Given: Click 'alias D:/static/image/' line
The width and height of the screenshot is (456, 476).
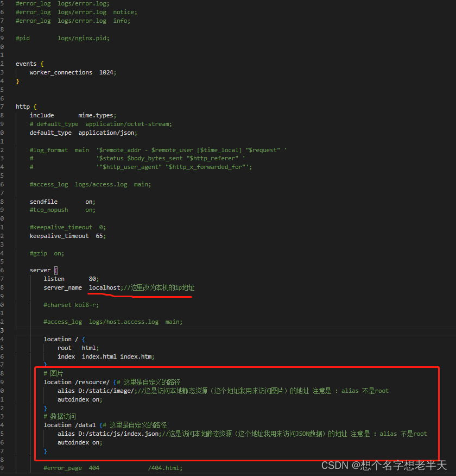Looking at the screenshot, I should 223,391.
